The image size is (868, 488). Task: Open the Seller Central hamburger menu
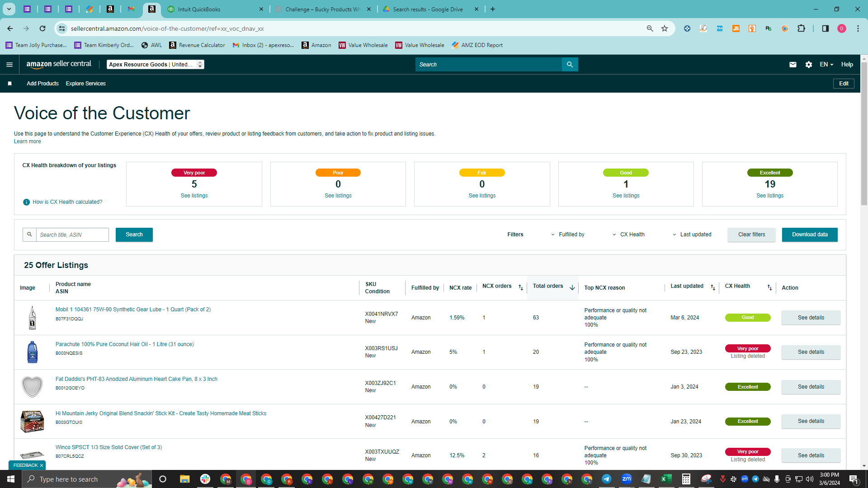(9, 65)
